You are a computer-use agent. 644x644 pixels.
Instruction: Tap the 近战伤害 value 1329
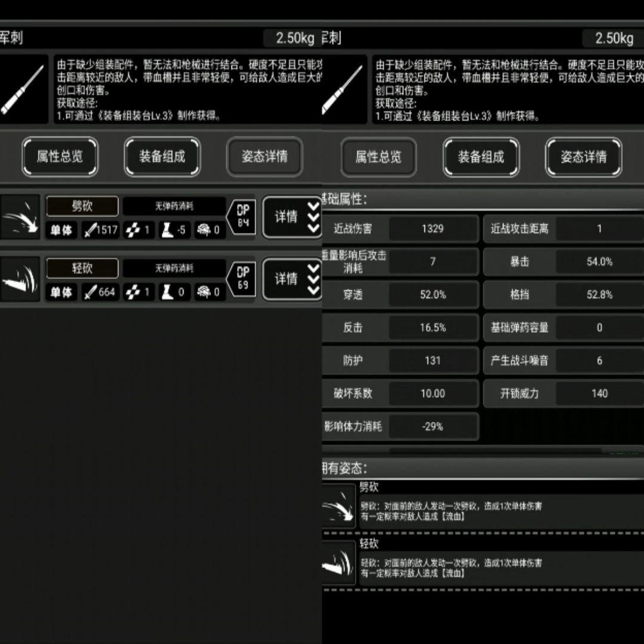(x=432, y=229)
